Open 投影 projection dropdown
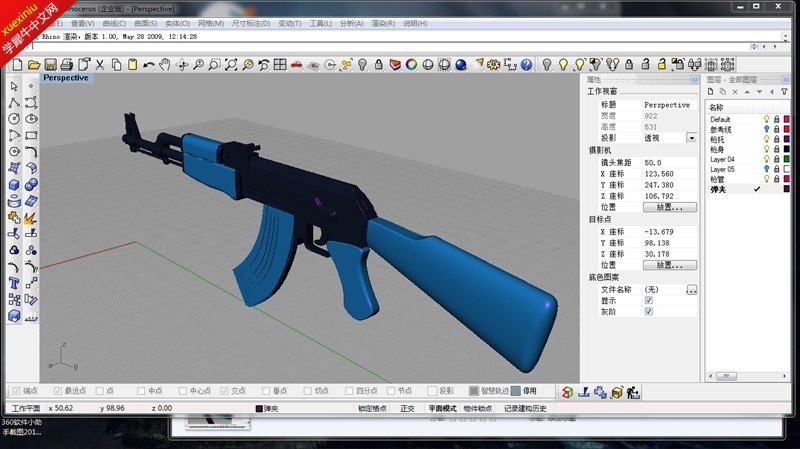 click(x=691, y=138)
